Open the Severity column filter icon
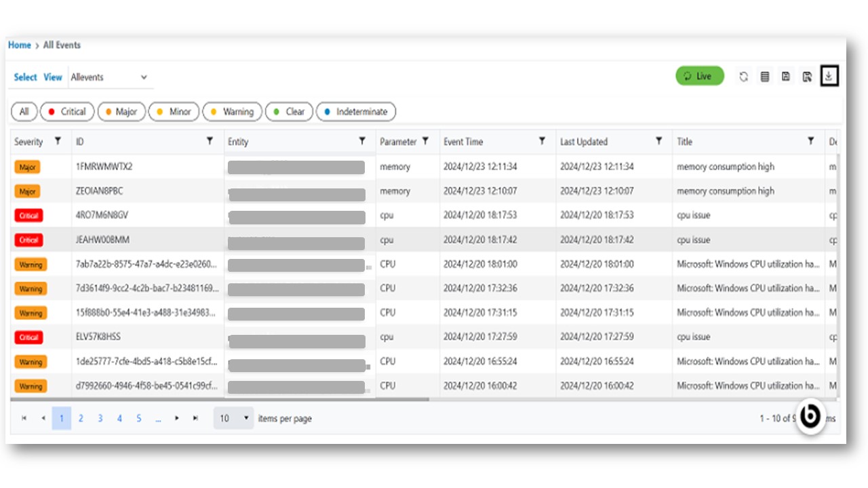Screen dimensions: 868x488 tap(58, 141)
